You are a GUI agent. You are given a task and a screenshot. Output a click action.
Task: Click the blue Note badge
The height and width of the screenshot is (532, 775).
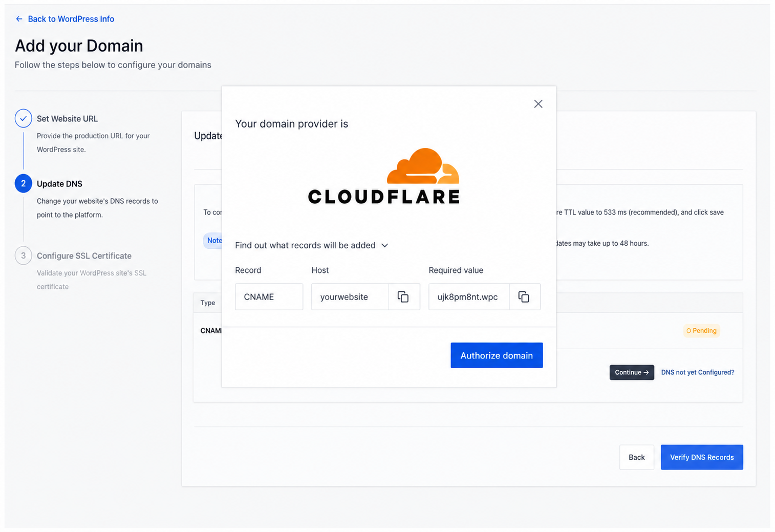click(x=213, y=241)
